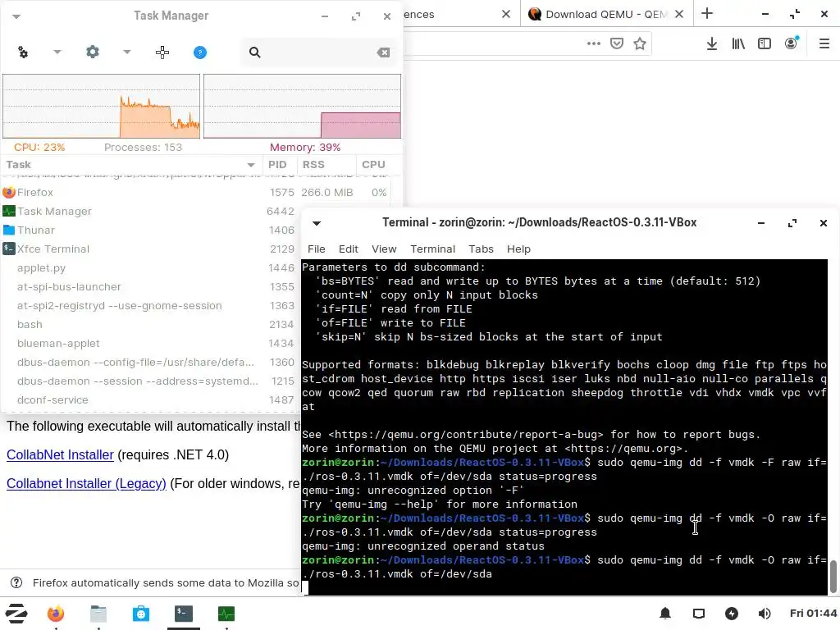Open Files from the taskbar
This screenshot has height=630, width=840.
(x=98, y=614)
